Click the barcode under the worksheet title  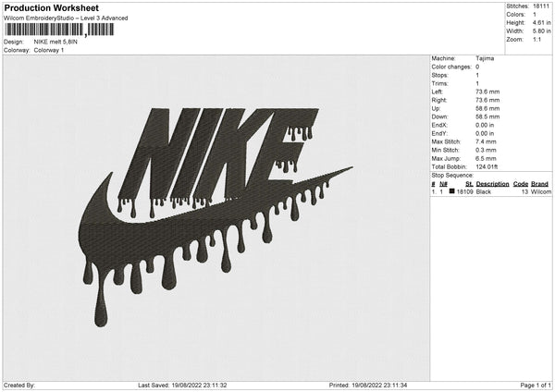coord(59,30)
